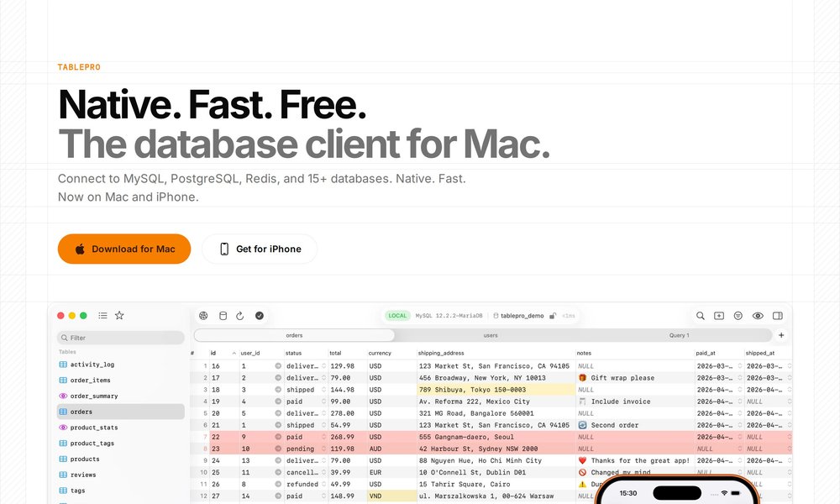Open status stepper for row id 18 shipped
The image size is (840, 504).
point(323,390)
